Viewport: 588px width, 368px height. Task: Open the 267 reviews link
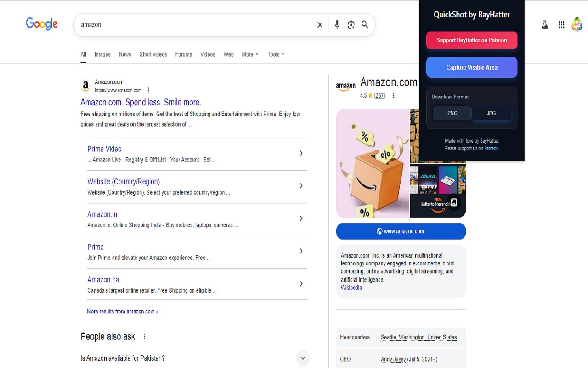tap(379, 96)
